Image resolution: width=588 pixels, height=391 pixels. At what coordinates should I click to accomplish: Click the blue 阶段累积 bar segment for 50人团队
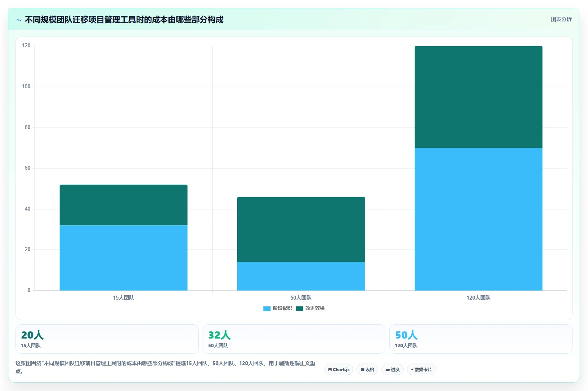coord(301,276)
